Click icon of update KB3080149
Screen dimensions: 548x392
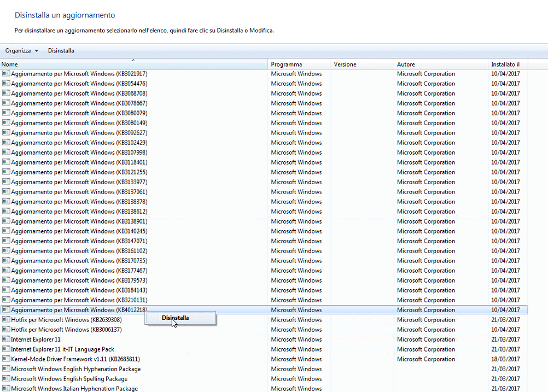tap(6, 122)
